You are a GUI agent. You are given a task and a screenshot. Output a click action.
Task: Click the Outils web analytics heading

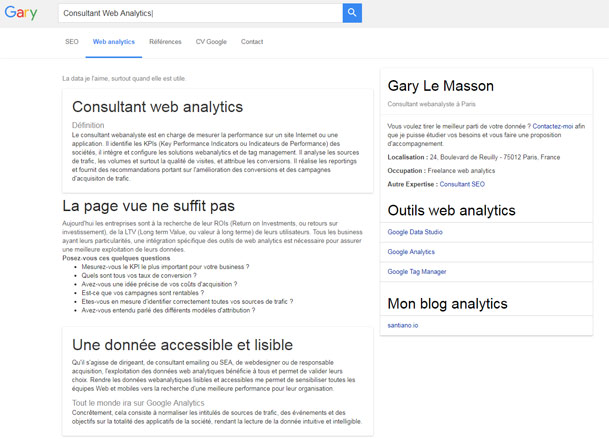tap(451, 210)
